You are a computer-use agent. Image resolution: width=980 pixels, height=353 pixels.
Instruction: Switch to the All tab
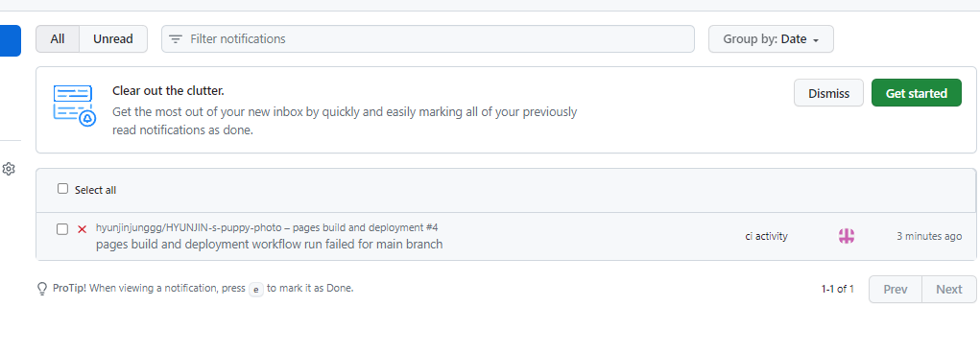tap(58, 38)
